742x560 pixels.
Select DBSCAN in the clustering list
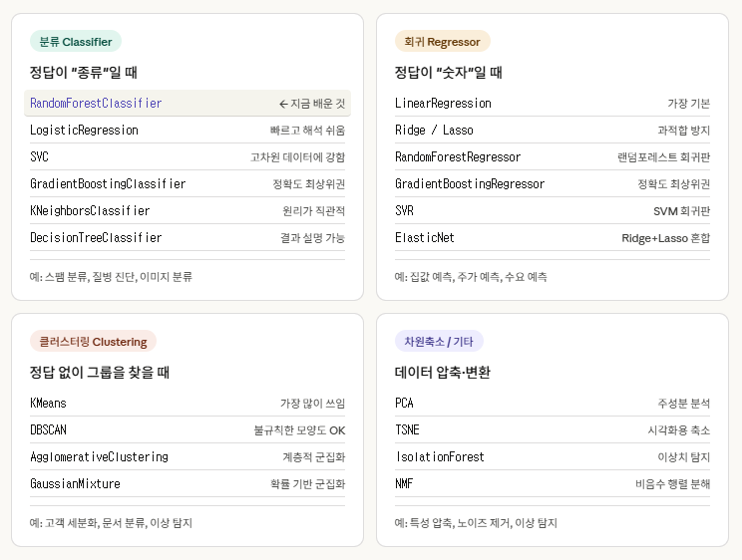coord(49,430)
